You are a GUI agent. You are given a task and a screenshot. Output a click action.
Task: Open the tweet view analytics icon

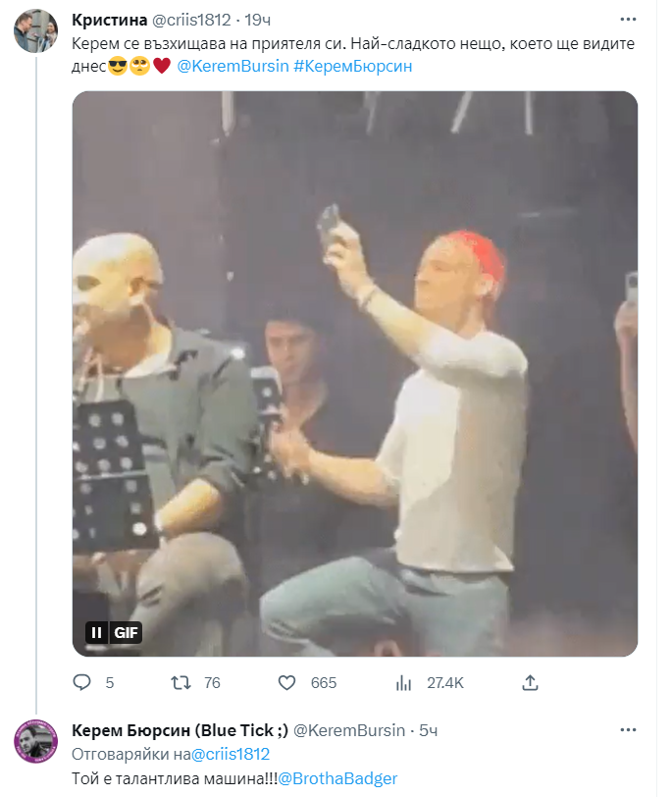[x=402, y=682]
